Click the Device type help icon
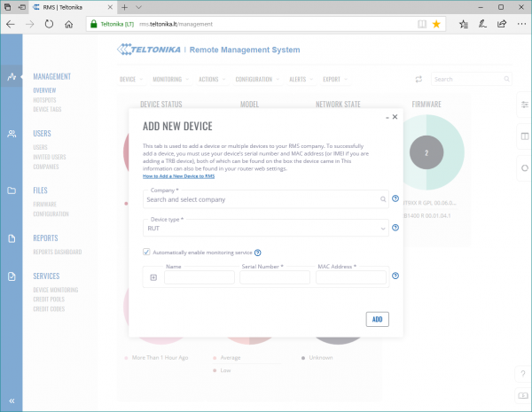The image size is (532, 412). pyautogui.click(x=395, y=228)
